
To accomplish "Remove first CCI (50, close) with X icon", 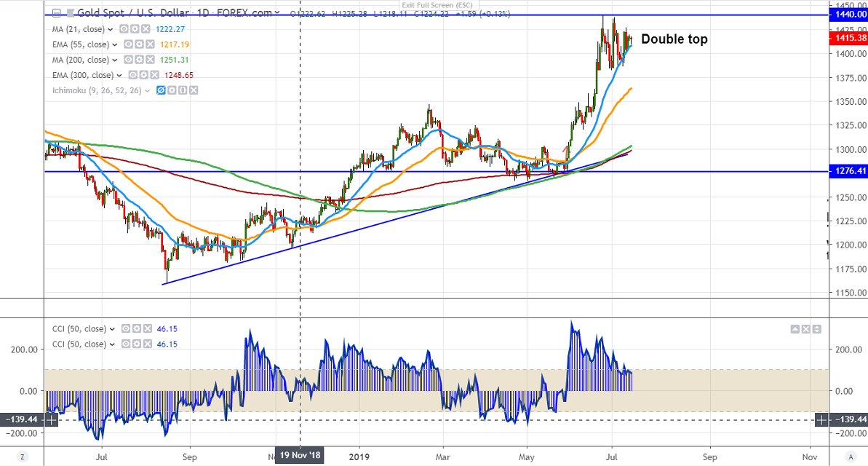I will [147, 329].
